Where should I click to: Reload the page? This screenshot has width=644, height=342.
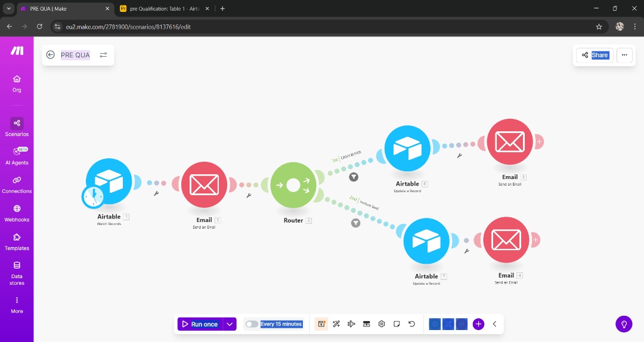(39, 26)
